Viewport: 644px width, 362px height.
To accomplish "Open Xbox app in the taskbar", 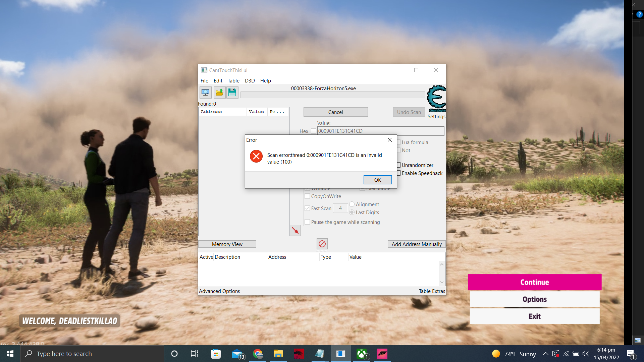I will [x=362, y=354].
